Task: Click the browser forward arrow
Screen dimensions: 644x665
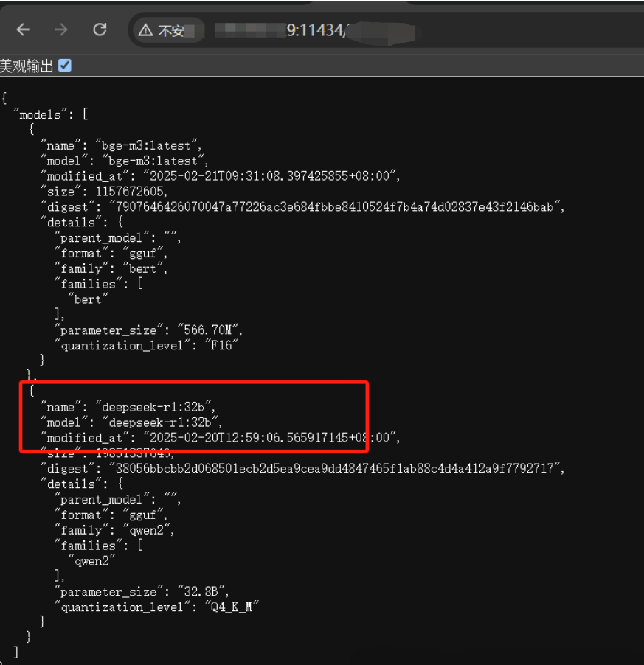Action: (61, 29)
